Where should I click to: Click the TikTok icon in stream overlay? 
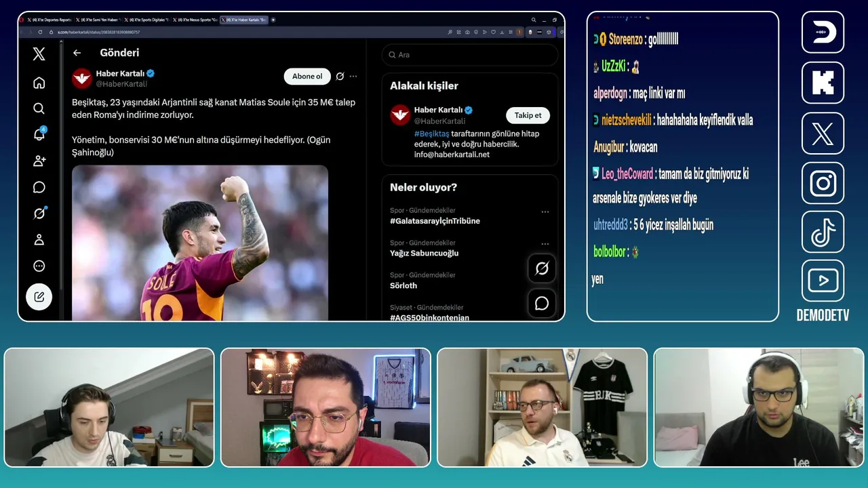pyautogui.click(x=823, y=232)
